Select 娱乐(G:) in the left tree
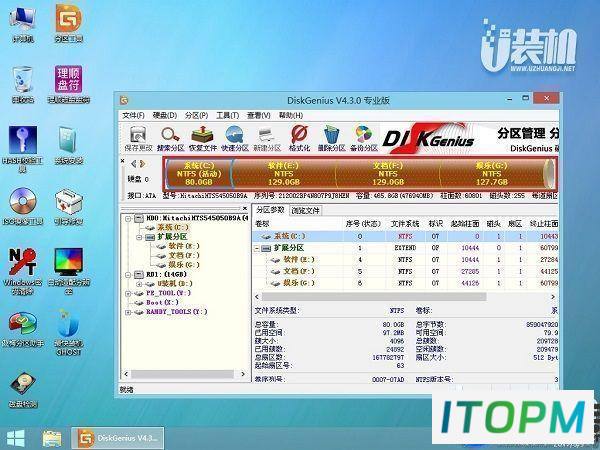Screen dimensions: 600x450 (x=184, y=265)
